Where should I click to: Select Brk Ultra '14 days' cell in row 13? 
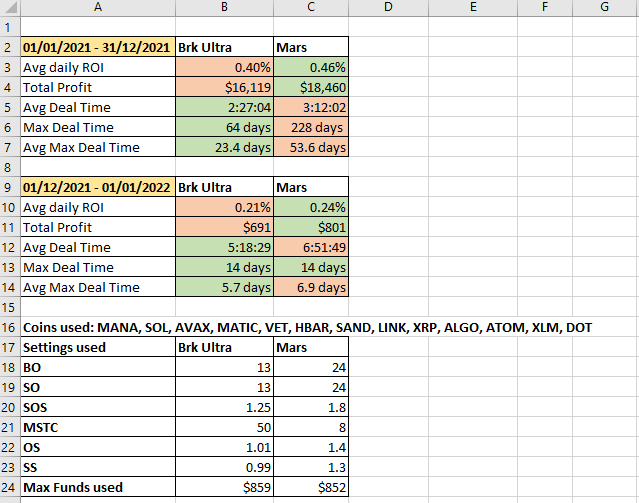click(225, 267)
